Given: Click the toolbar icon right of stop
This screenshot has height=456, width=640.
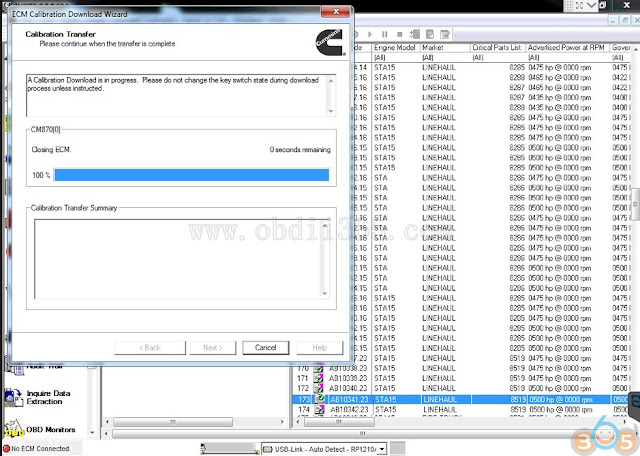Looking at the screenshot, I should (415, 35).
